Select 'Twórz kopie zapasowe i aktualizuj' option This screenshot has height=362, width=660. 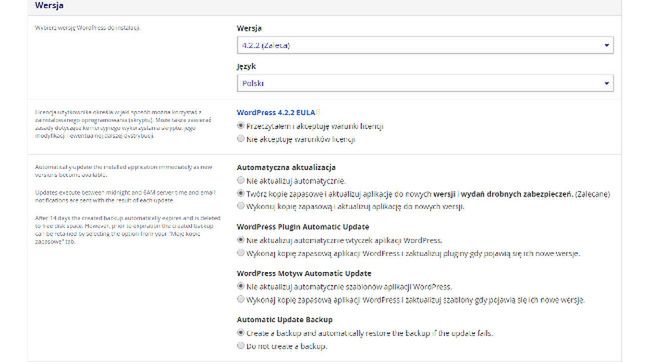click(x=241, y=193)
